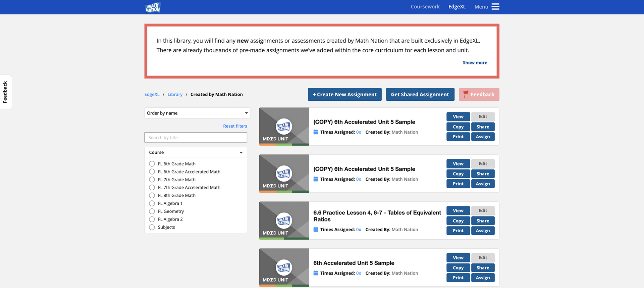Collapse the Course filter section
The image size is (644, 288).
(196, 152)
